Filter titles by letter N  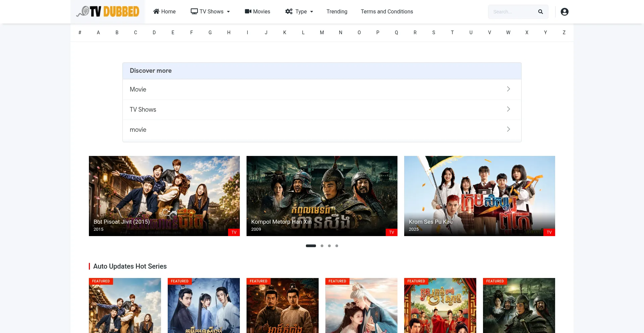click(x=340, y=33)
